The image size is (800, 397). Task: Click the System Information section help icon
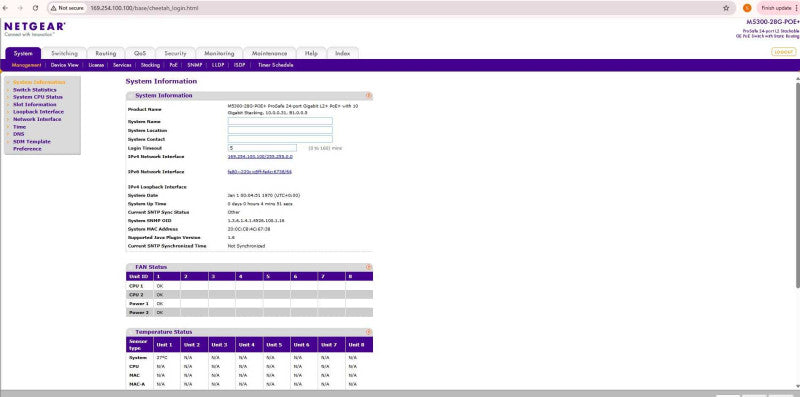click(x=368, y=95)
